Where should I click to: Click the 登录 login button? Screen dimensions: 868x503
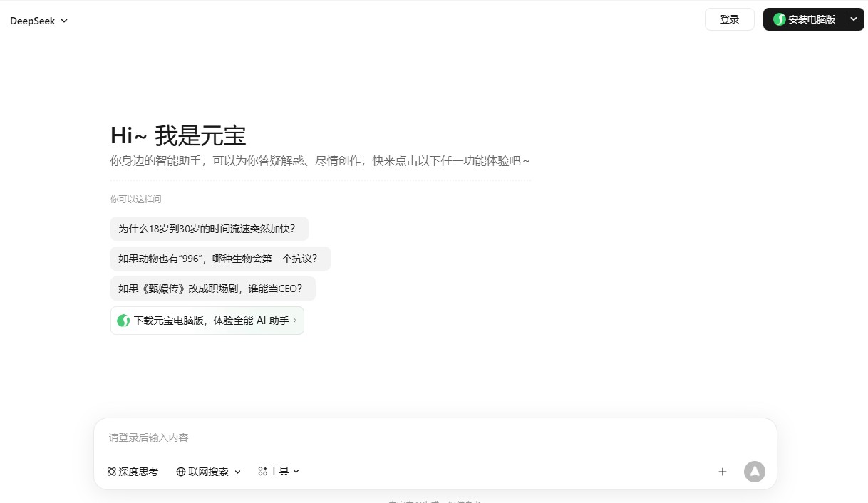(729, 19)
